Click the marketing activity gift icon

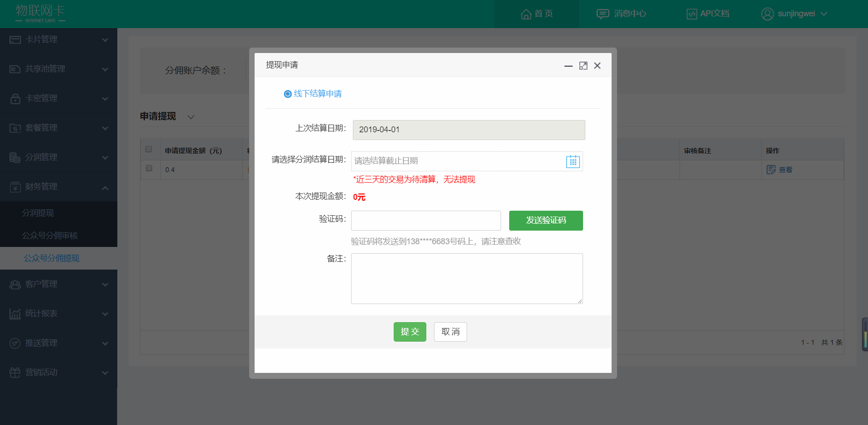click(x=15, y=373)
